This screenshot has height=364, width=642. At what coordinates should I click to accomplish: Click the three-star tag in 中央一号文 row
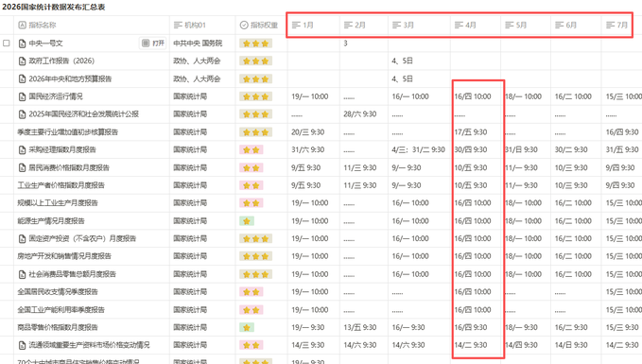pyautogui.click(x=256, y=43)
